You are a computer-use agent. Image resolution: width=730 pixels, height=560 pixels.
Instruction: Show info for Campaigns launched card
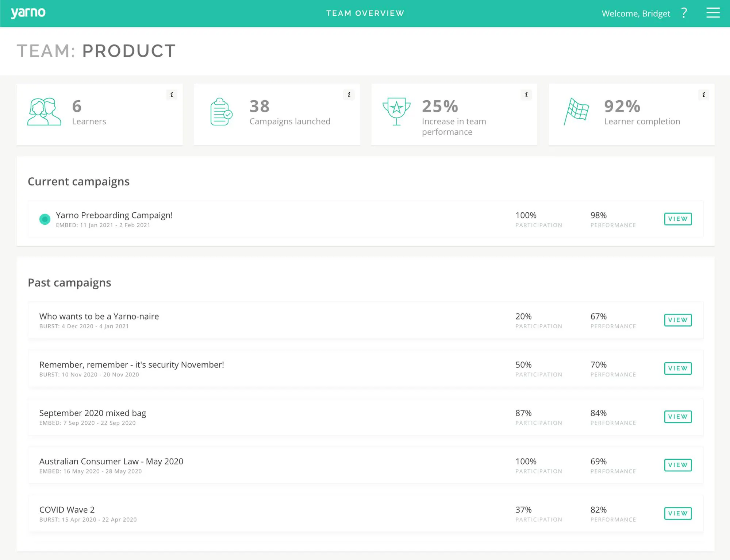[349, 95]
